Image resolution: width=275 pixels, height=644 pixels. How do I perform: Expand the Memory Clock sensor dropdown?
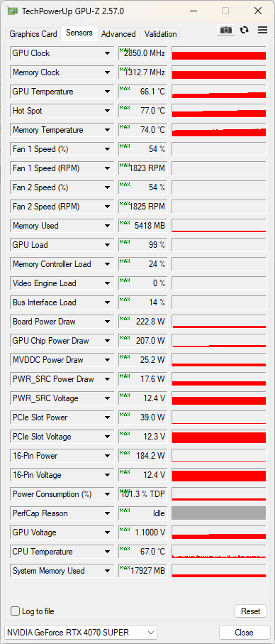coord(107,72)
